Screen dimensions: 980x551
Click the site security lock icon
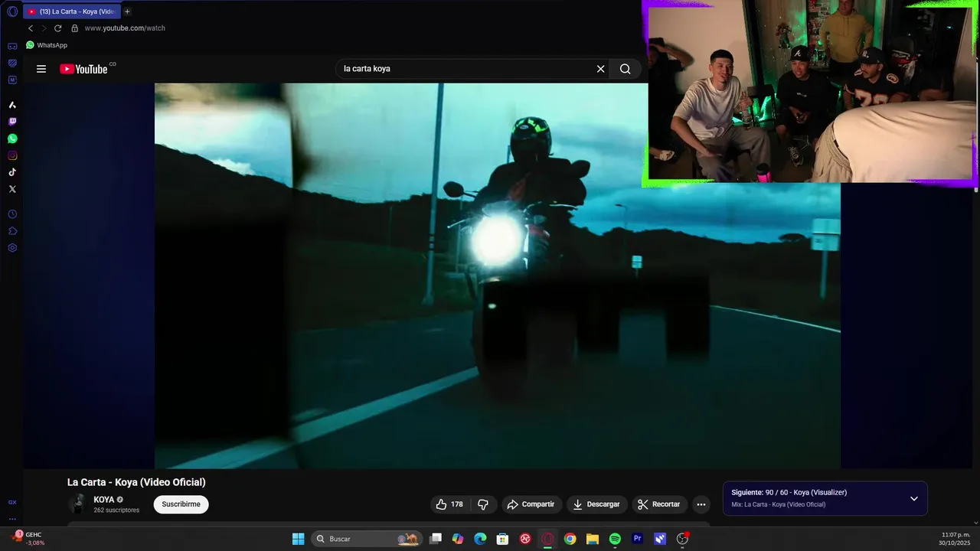74,28
